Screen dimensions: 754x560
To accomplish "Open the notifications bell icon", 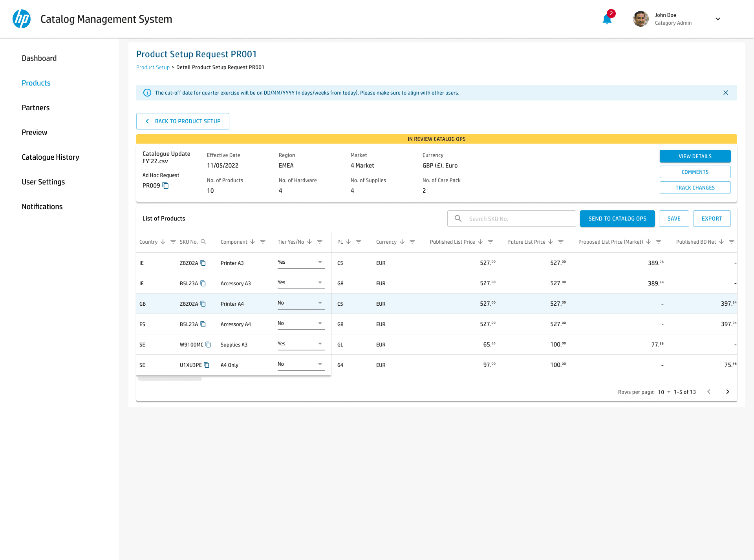I will [607, 19].
